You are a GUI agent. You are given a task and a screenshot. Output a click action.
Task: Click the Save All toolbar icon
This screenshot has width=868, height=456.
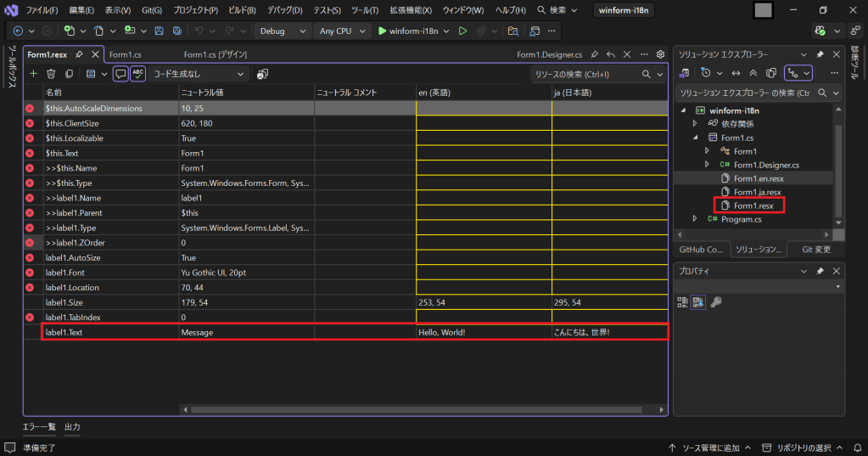(x=176, y=31)
